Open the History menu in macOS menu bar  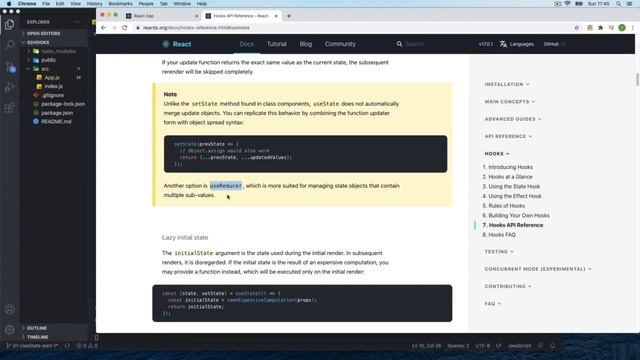click(94, 4)
